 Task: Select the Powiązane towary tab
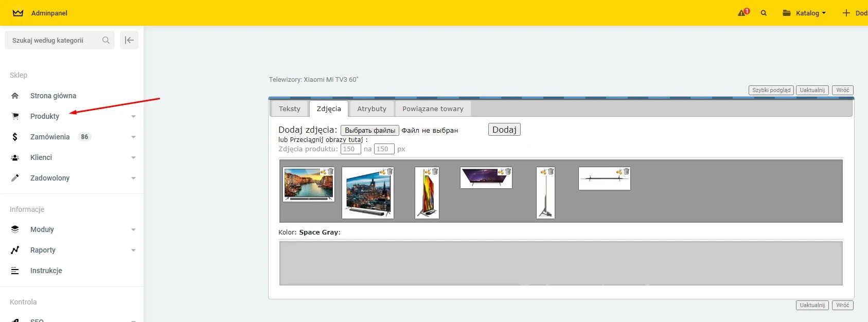click(433, 109)
